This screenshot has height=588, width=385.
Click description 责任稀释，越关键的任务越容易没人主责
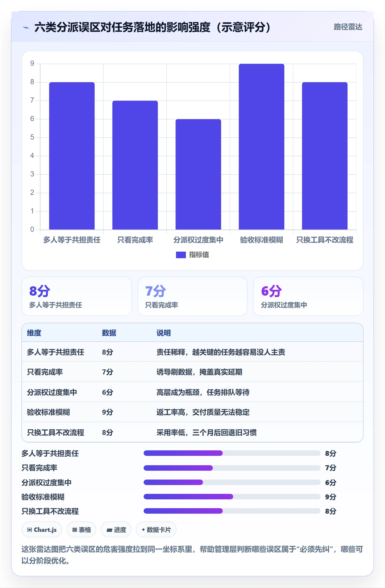[x=221, y=352]
